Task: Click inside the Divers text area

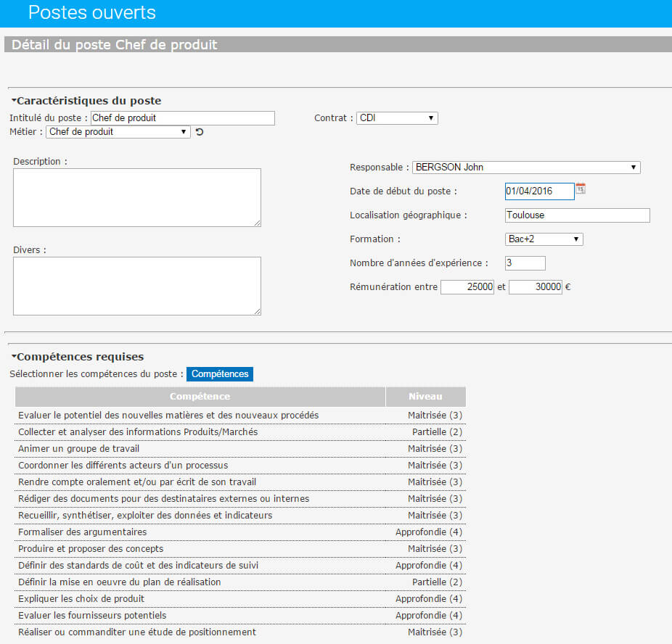Action: click(136, 286)
